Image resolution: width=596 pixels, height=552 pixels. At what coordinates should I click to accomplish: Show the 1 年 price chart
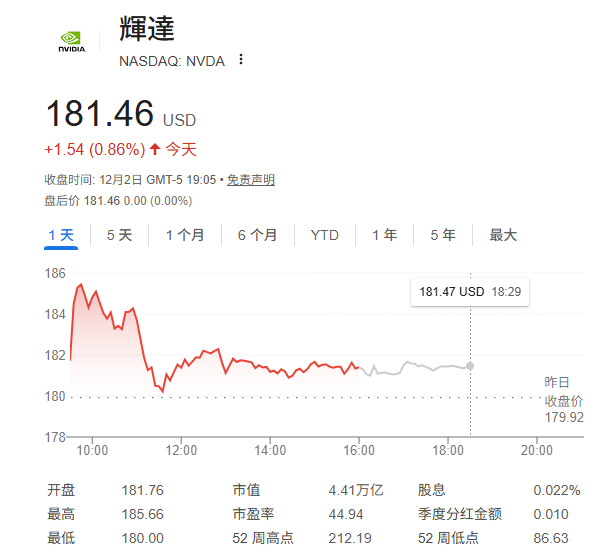[385, 235]
